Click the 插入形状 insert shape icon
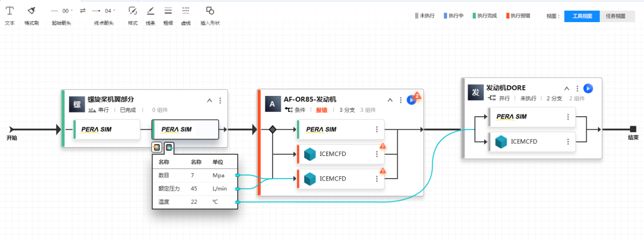 coord(210,11)
